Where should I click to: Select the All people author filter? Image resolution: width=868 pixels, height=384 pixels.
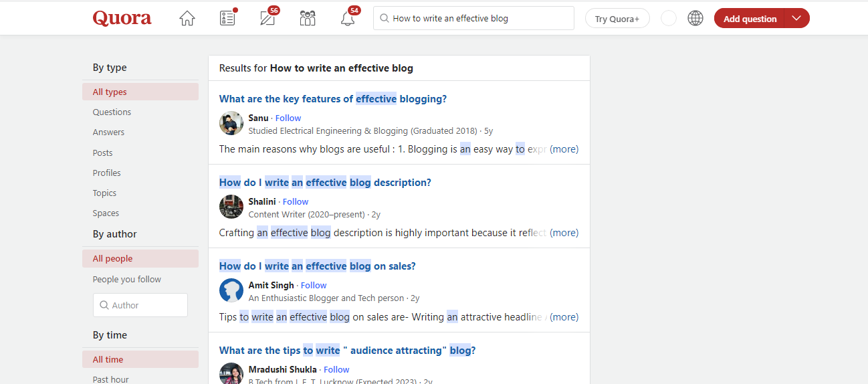[x=140, y=258]
